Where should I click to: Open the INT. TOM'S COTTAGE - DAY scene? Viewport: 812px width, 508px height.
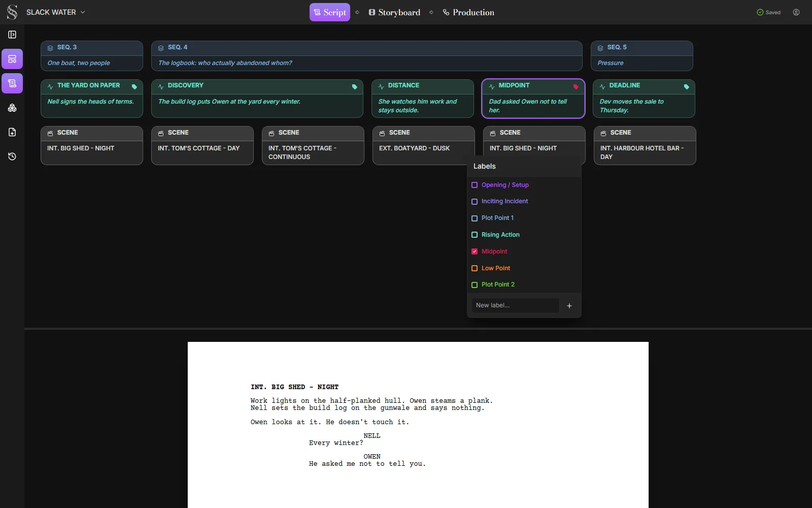202,145
